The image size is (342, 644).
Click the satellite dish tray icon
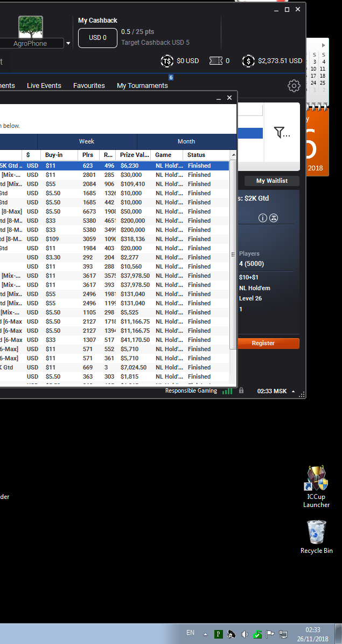pyautogui.click(x=231, y=634)
